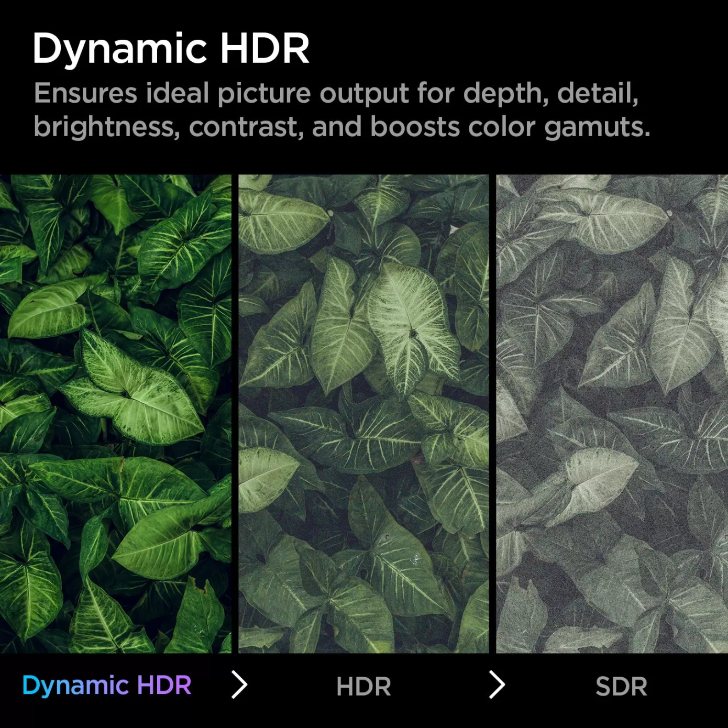Screen dimensions: 728x728
Task: Click the line 'brightness, contrast, and boosts color gamuts.'
Action: (x=342, y=128)
